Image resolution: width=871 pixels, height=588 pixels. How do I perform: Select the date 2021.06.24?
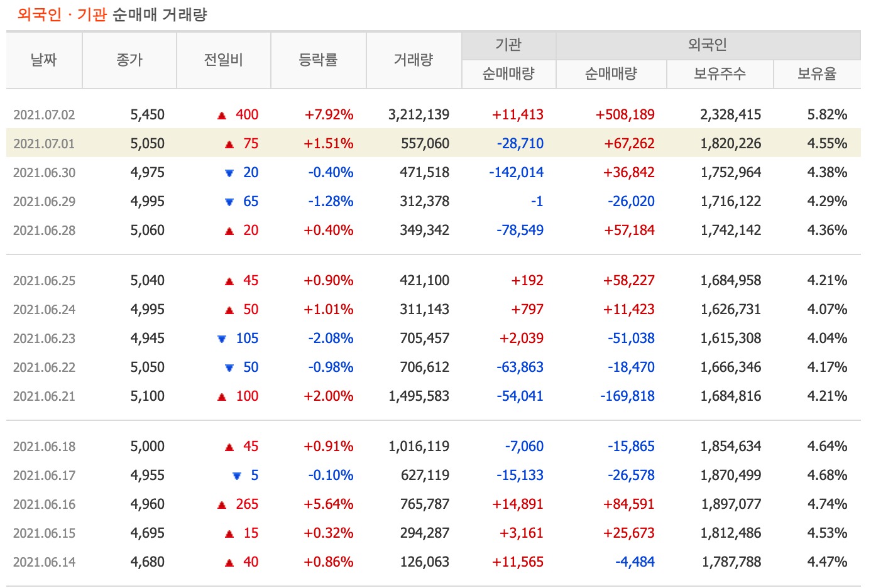pos(44,310)
